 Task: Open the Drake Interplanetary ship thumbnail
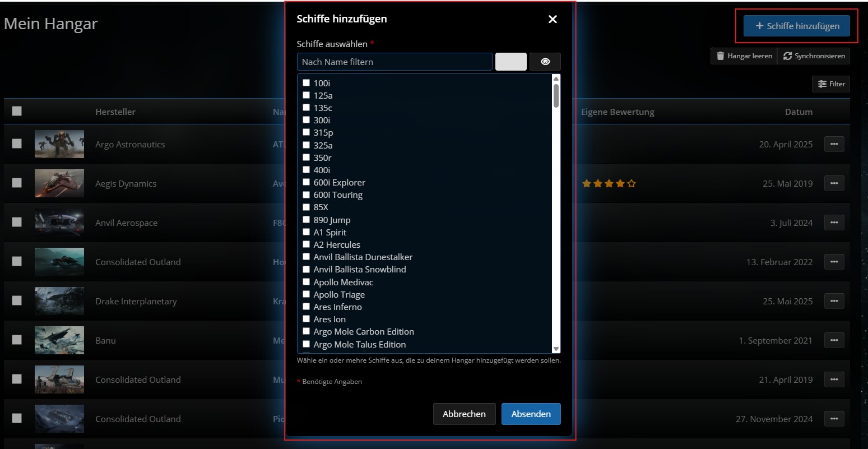coord(59,301)
